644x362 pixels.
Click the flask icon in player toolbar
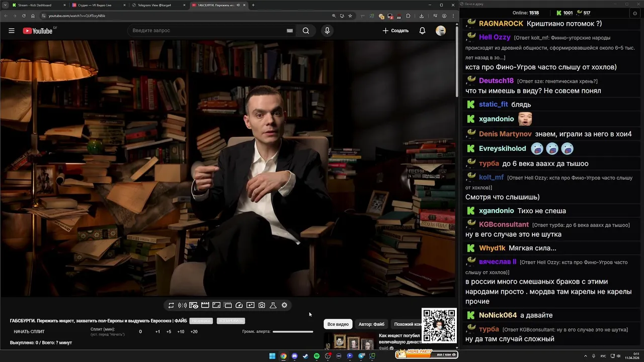coord(273,305)
